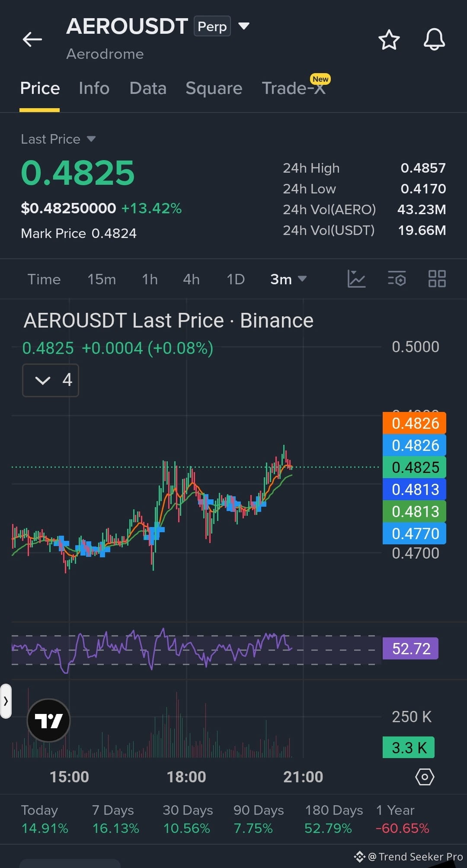Select the 1h chart interval

click(150, 279)
